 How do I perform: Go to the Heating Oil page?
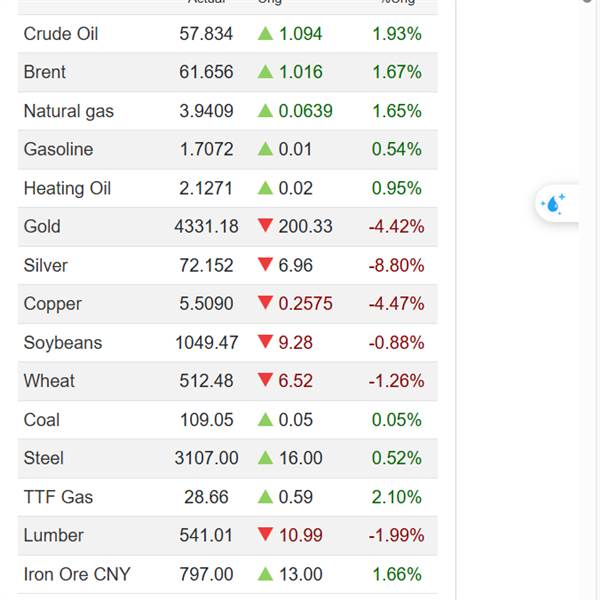pyautogui.click(x=67, y=188)
